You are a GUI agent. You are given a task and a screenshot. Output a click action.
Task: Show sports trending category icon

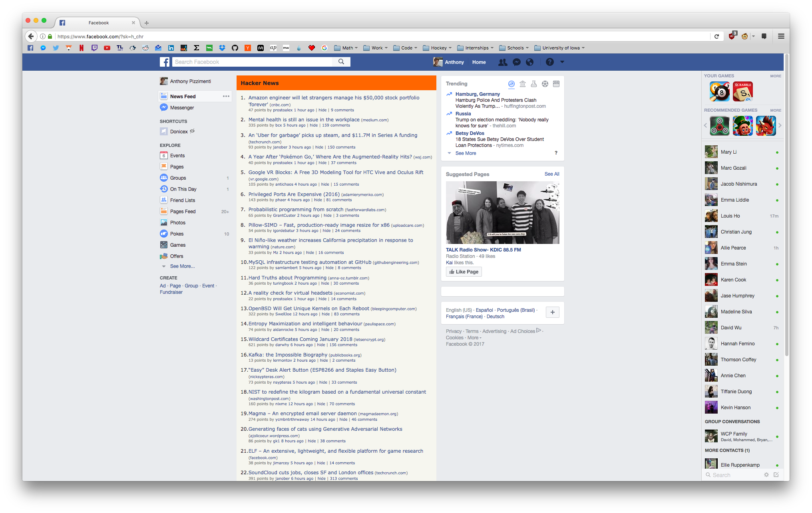(545, 84)
